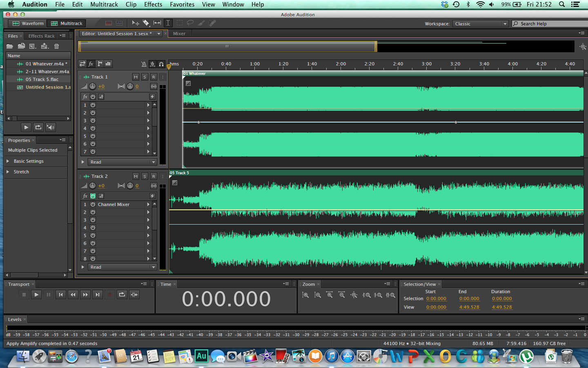588x368 pixels.
Task: Zoom out time icon in Zoom panel
Action: pyautogui.click(x=342, y=295)
